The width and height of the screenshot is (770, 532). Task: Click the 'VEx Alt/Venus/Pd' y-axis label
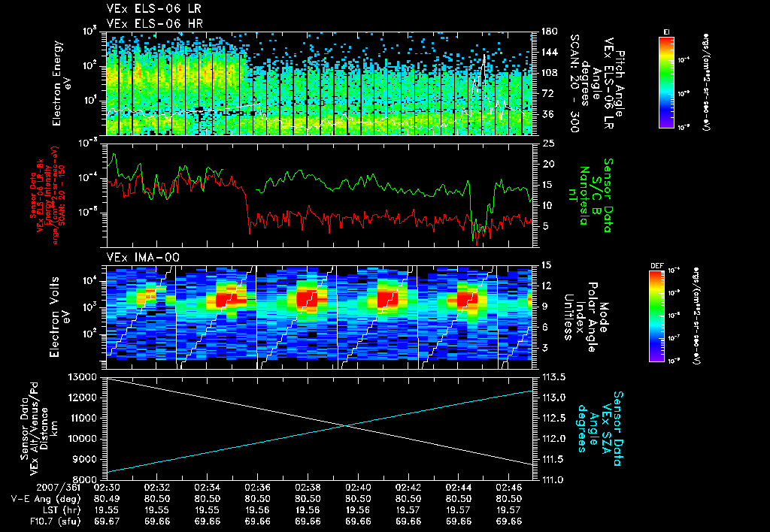click(34, 428)
